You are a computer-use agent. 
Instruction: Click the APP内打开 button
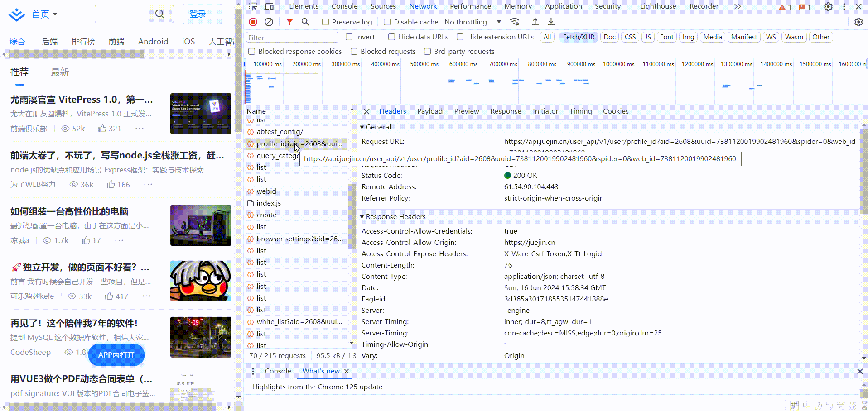tap(116, 355)
